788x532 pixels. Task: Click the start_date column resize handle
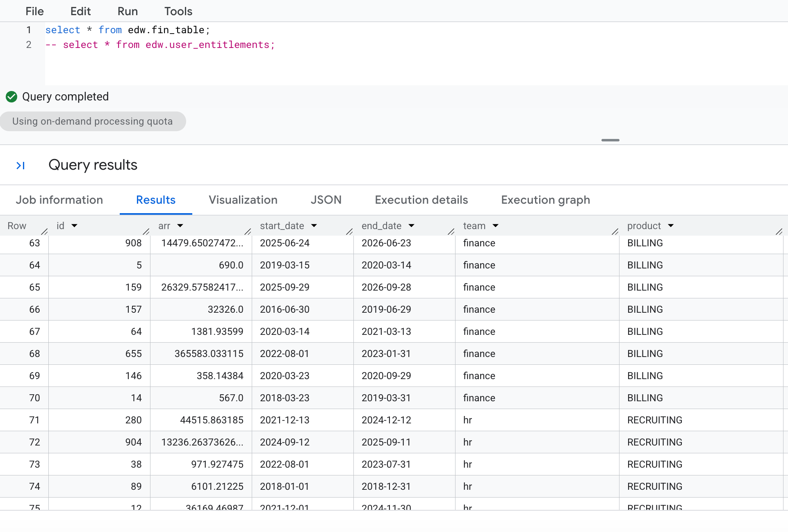(349, 232)
